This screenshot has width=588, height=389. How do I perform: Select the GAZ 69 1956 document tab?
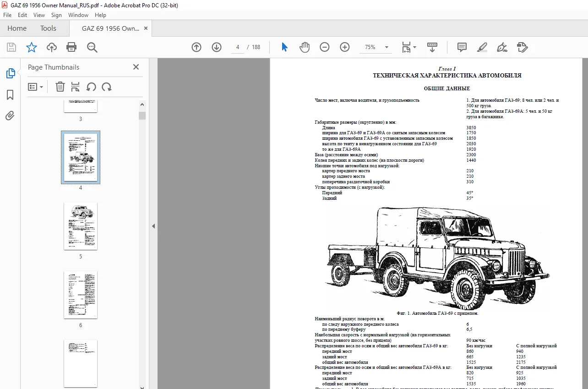point(111,28)
